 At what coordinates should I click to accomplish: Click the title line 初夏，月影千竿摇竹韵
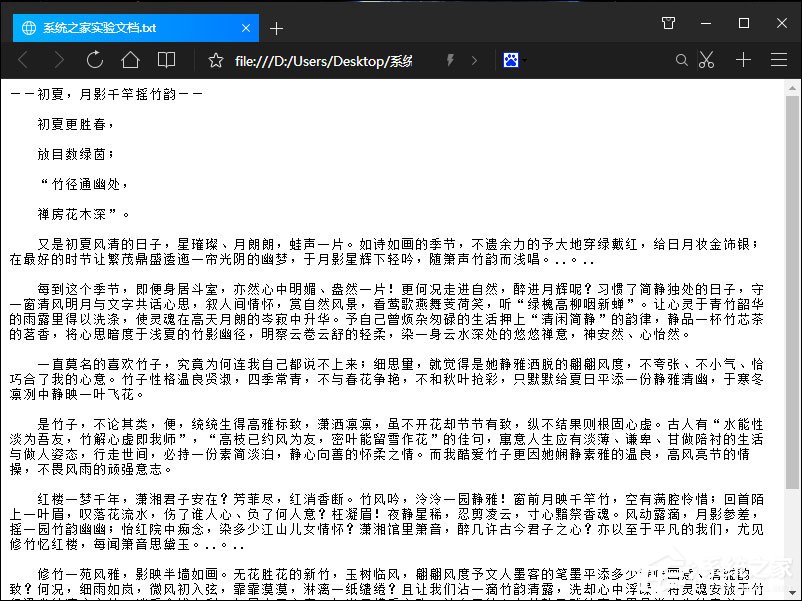[x=106, y=94]
